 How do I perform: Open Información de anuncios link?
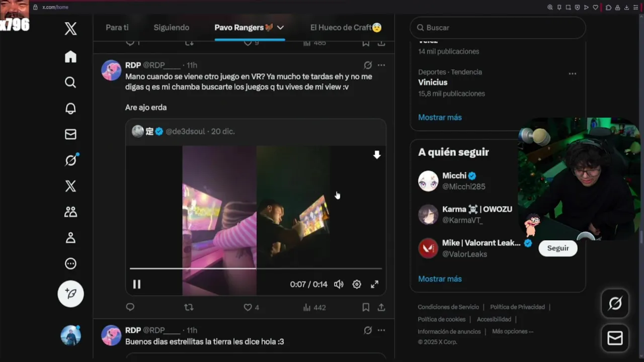(x=449, y=332)
